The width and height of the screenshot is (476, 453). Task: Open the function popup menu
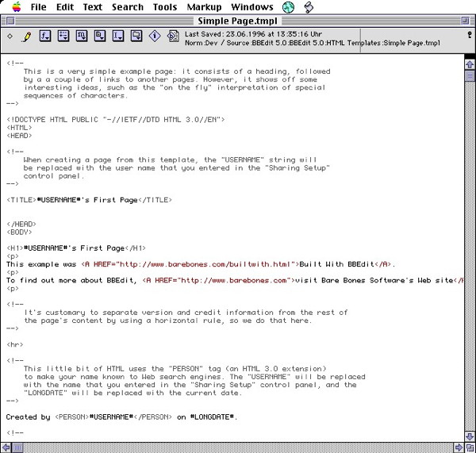(x=45, y=36)
